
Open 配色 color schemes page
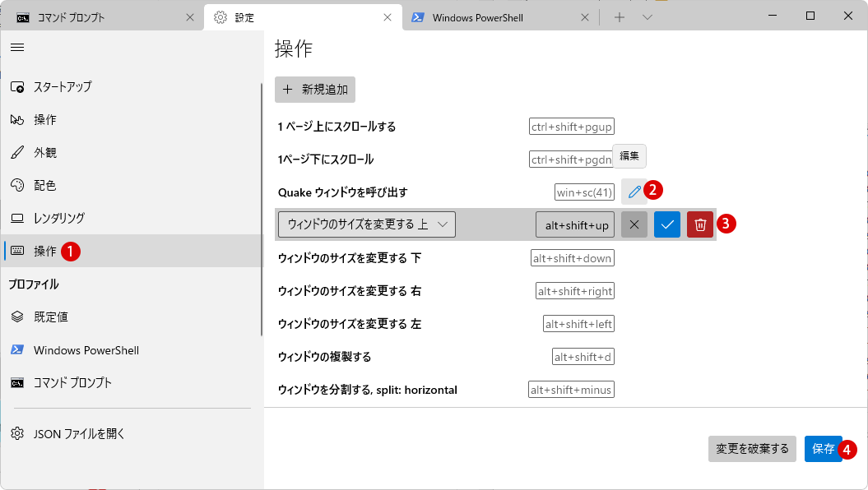(131, 185)
